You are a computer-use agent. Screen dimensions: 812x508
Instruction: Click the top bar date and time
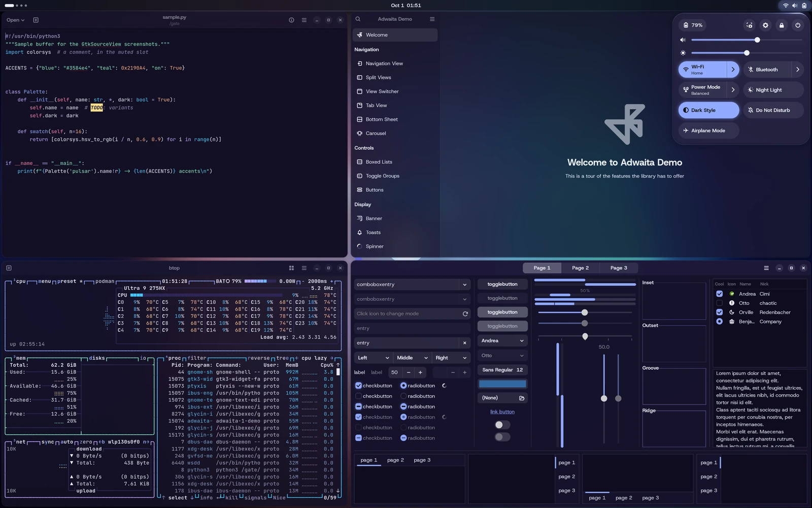click(406, 6)
